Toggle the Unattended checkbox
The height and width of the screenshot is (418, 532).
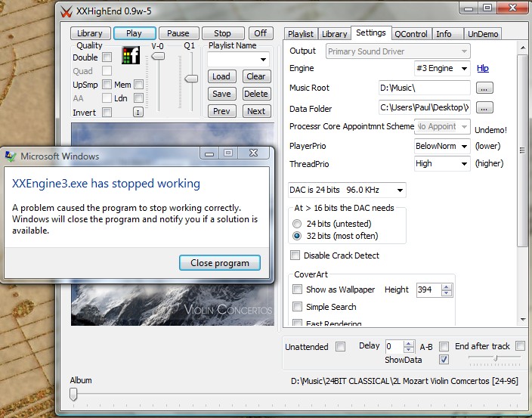pos(340,346)
